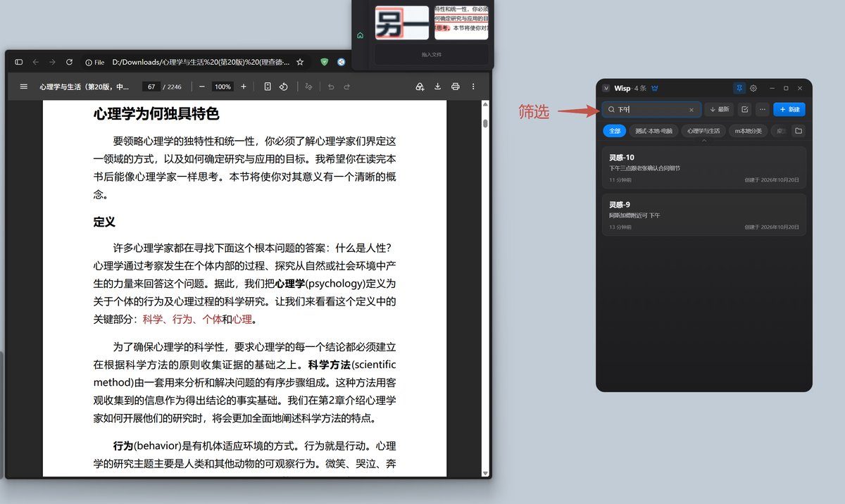Open the 最新 sort order dropdown
The width and height of the screenshot is (845, 504).
[x=719, y=110]
